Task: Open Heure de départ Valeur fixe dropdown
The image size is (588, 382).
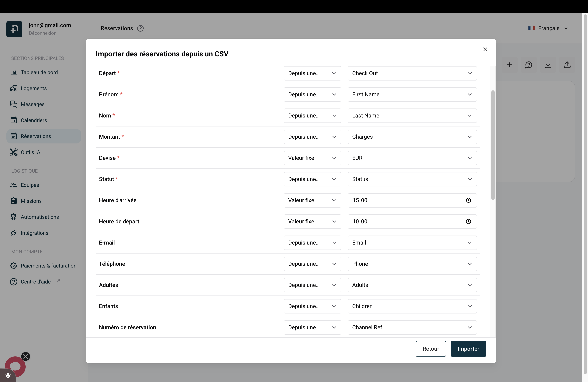Action: tap(312, 222)
